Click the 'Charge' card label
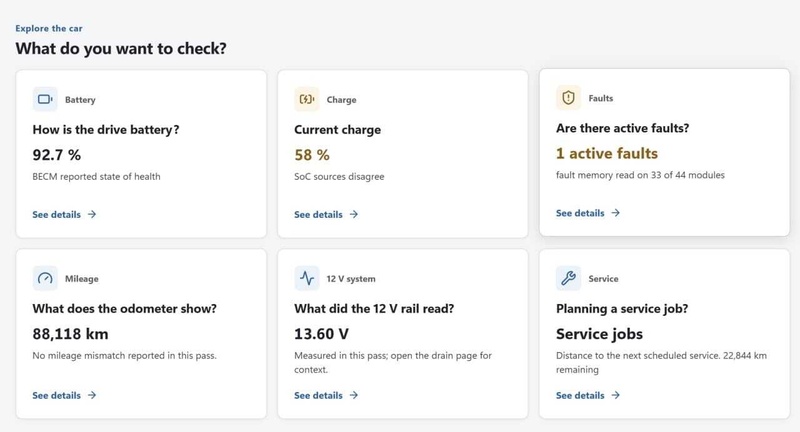 [x=341, y=99]
